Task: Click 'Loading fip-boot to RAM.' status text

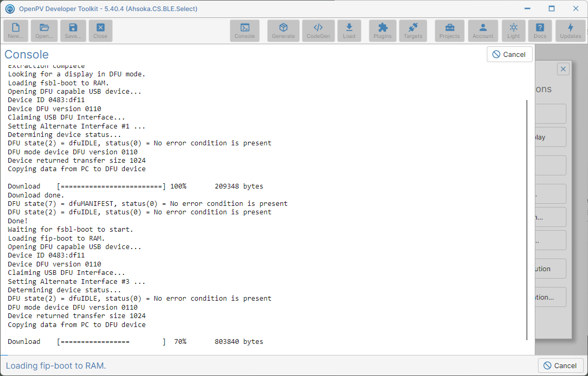Action: 56,365
